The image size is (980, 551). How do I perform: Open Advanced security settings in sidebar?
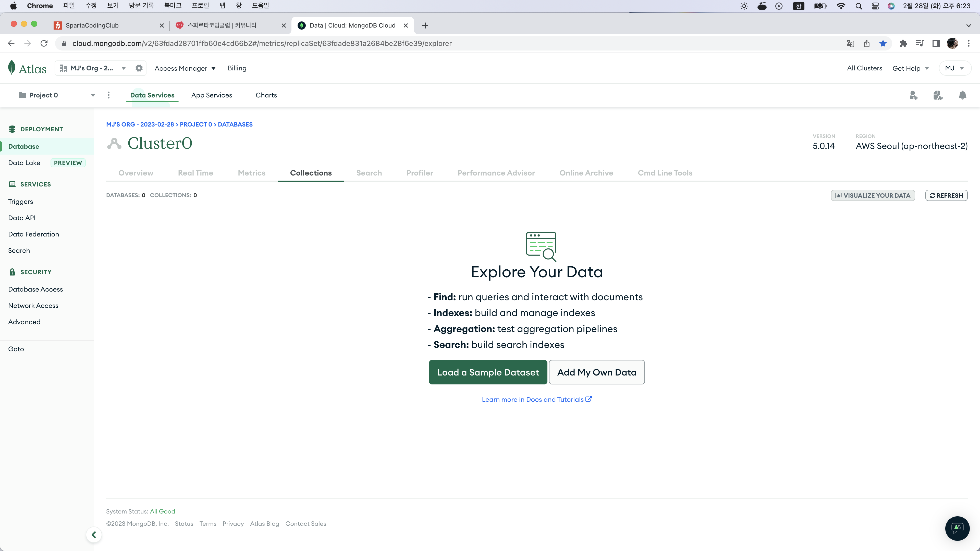(x=24, y=322)
